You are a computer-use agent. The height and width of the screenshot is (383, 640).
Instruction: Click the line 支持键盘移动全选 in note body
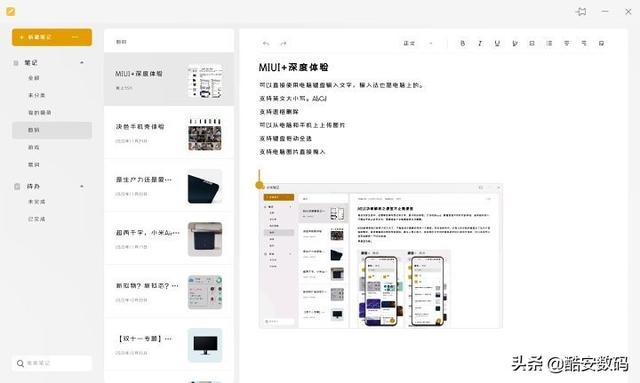tap(285, 138)
